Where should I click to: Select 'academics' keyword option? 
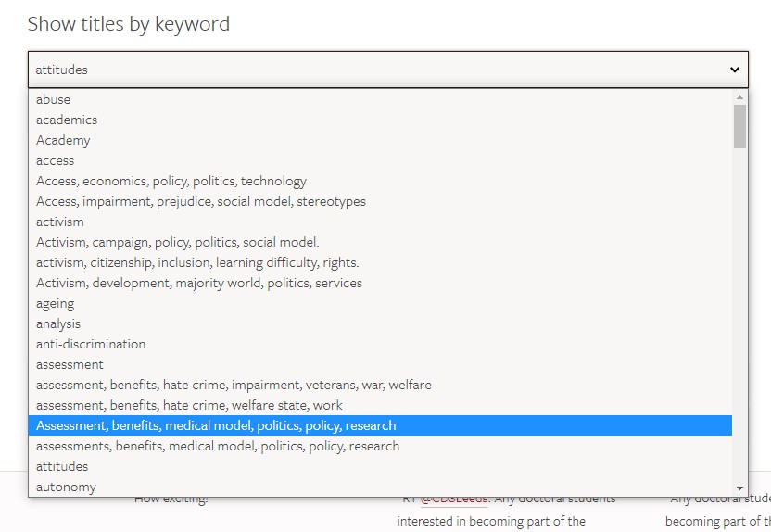click(67, 120)
